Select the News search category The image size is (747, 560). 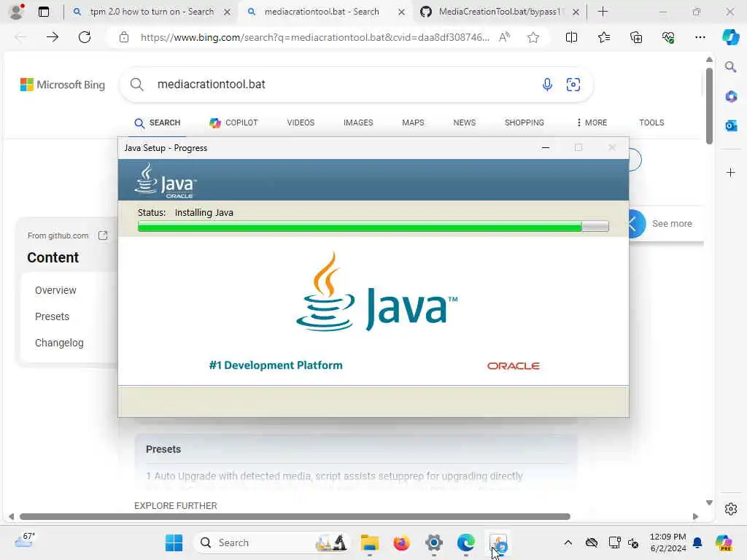tap(465, 122)
